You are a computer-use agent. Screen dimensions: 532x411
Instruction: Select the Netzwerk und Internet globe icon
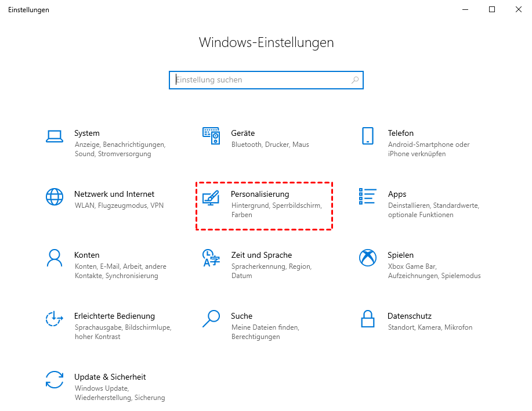tap(54, 197)
